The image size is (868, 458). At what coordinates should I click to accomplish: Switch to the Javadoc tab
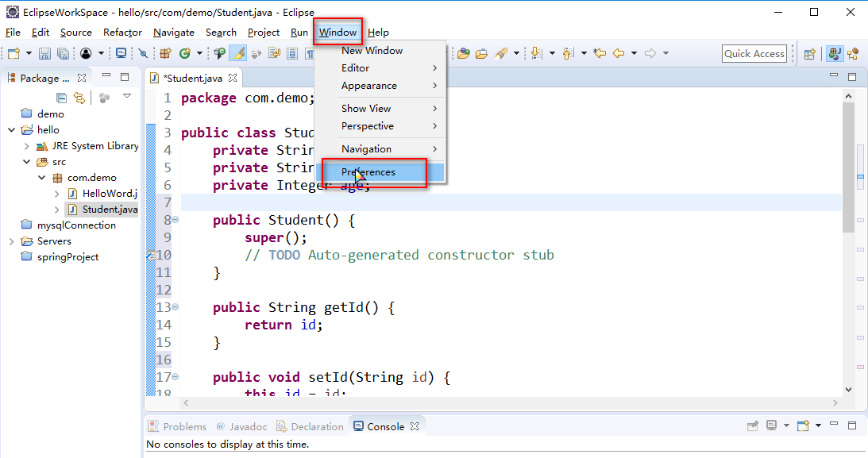[x=241, y=426]
